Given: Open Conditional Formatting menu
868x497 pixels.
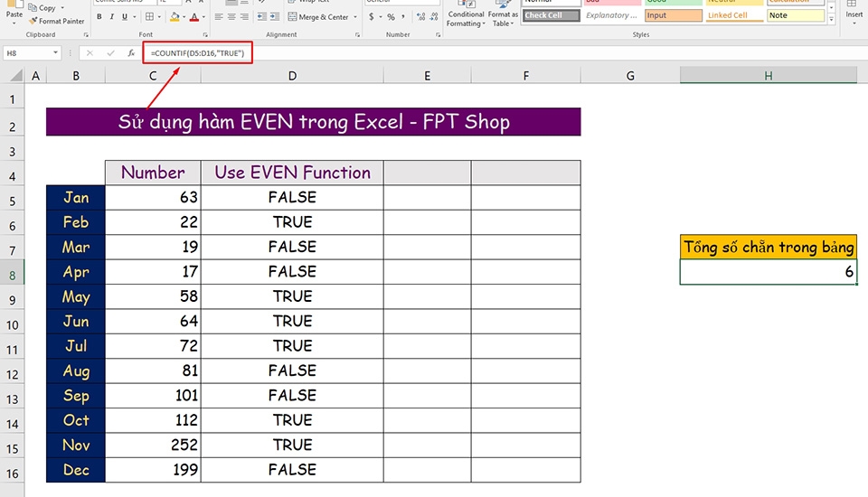Looking at the screenshot, I should (466, 14).
